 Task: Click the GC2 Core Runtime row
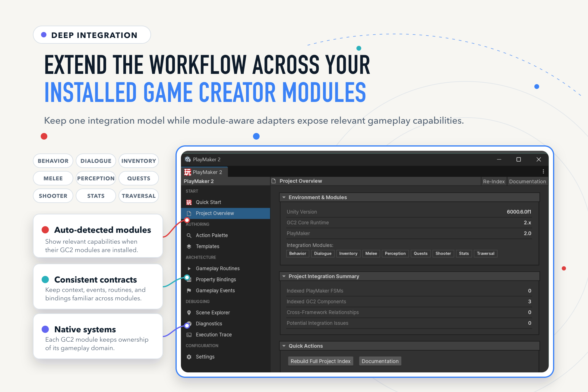coord(409,223)
